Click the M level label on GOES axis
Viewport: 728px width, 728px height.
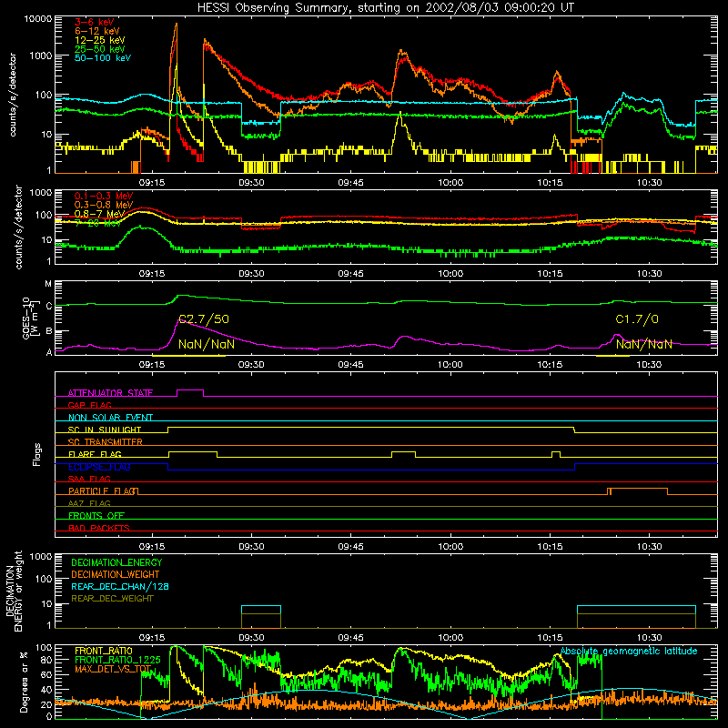coord(48,284)
